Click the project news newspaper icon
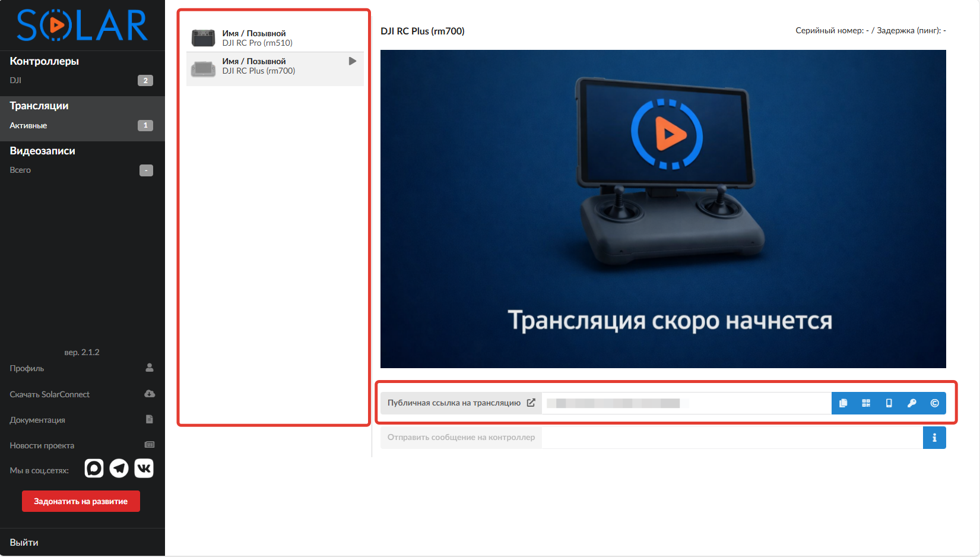Viewport: 980px width, 557px height. pos(150,445)
